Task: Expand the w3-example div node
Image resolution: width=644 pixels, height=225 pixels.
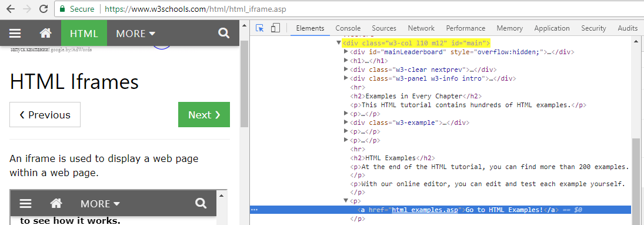Action: [346, 123]
